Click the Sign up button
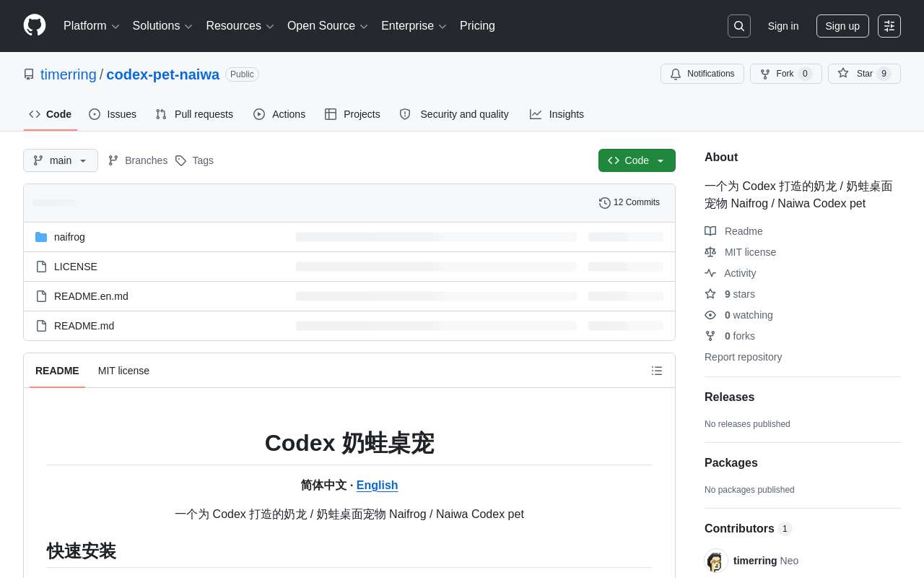The height and width of the screenshot is (578, 924). (842, 26)
